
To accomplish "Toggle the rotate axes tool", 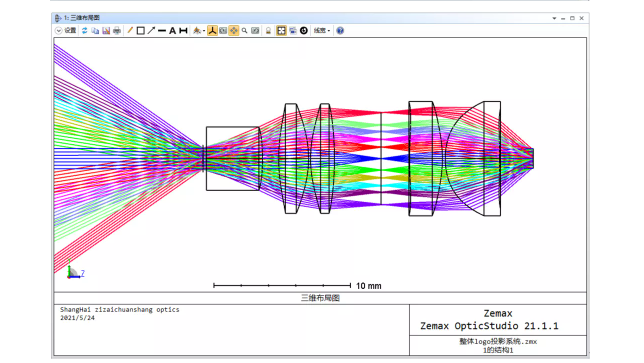I will click(x=212, y=30).
